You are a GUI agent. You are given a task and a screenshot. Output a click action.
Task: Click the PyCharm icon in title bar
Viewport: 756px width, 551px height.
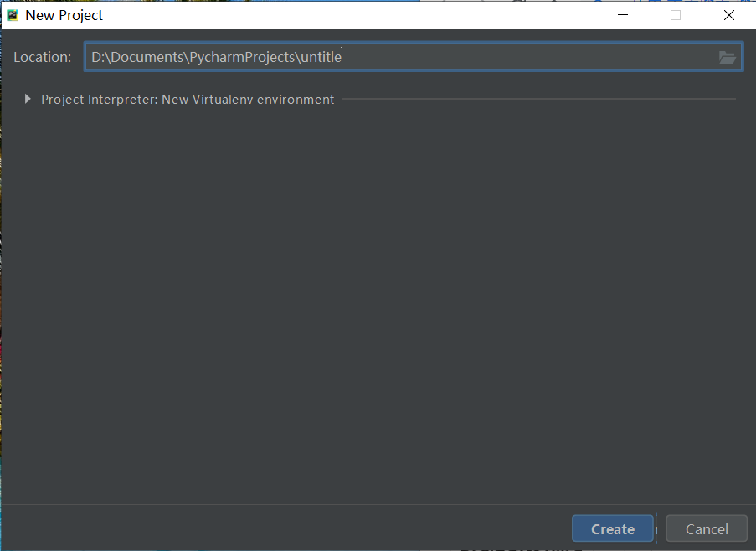click(x=13, y=15)
